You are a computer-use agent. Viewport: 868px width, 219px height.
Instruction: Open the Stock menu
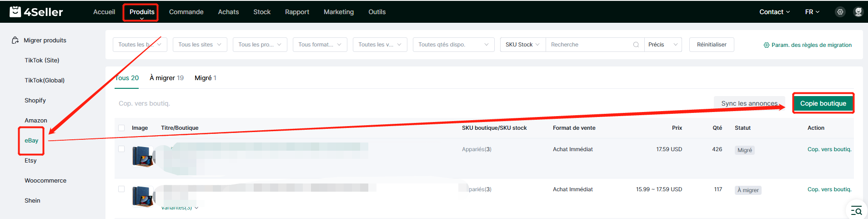tap(262, 12)
